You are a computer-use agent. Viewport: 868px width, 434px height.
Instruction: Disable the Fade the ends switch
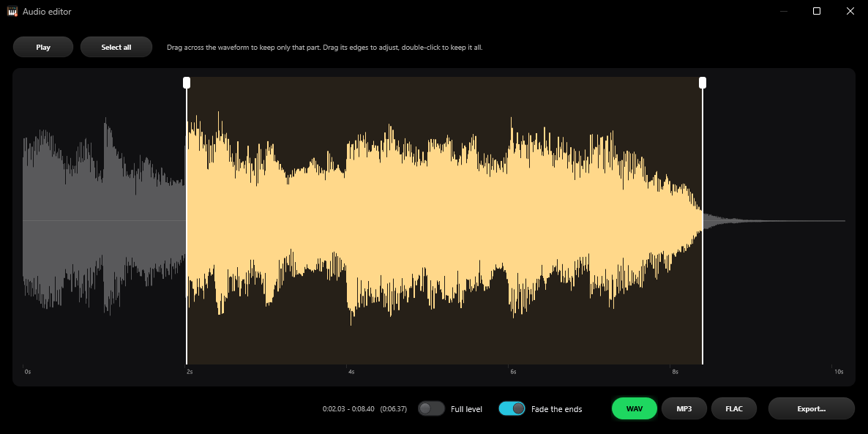coord(512,408)
